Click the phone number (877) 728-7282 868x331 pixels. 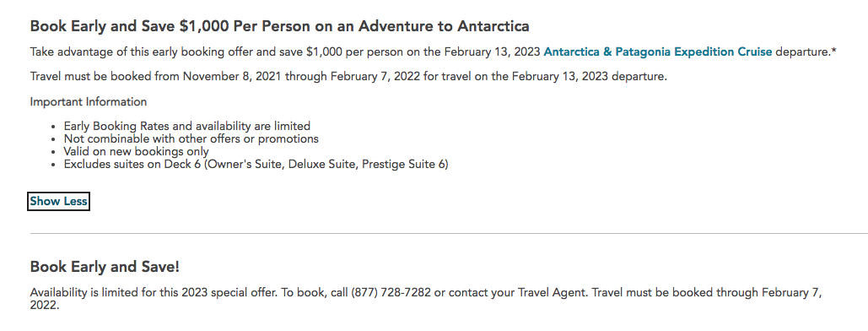point(391,292)
